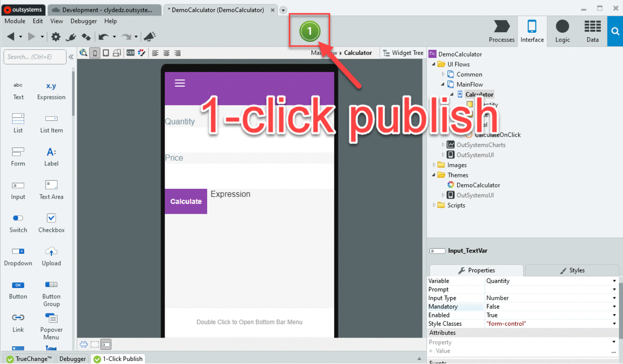
Task: Select the Form widget in toolbox
Action: 18,157
